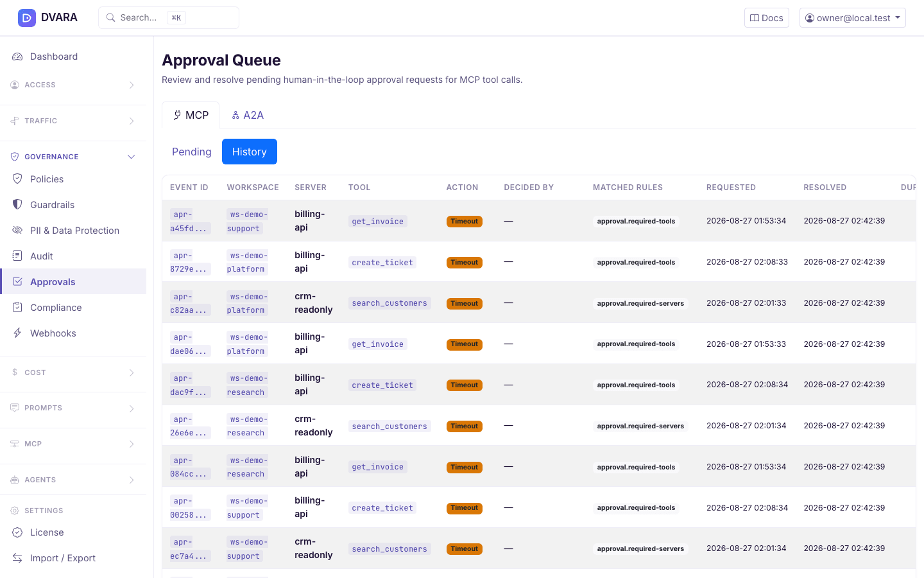The height and width of the screenshot is (578, 924).
Task: Select the MCP tab
Action: 191,115
